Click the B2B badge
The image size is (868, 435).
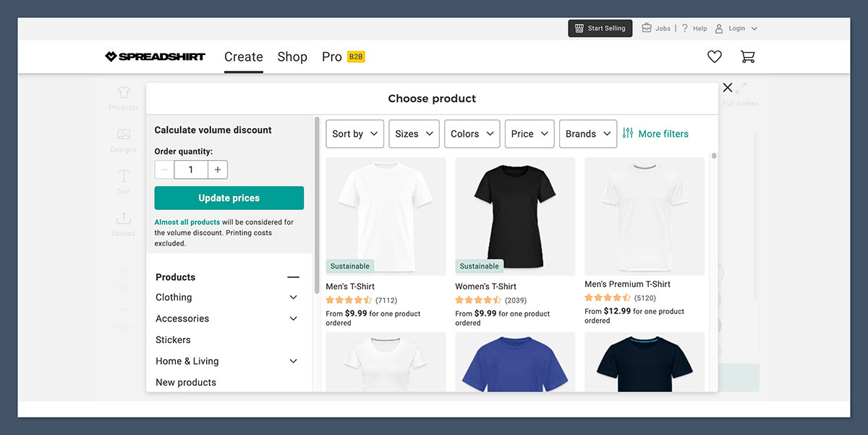(x=356, y=56)
